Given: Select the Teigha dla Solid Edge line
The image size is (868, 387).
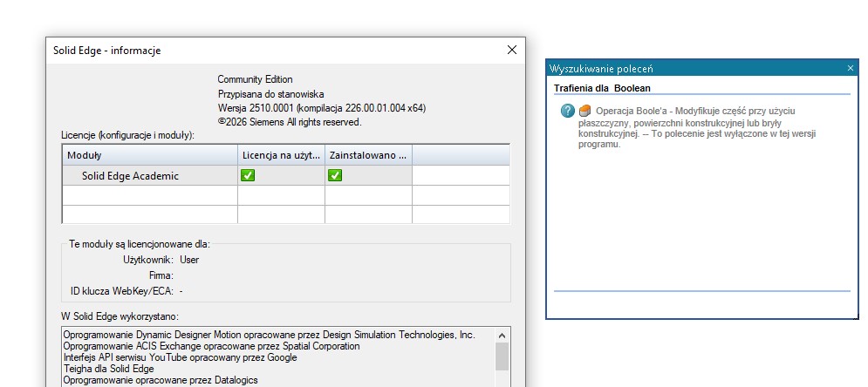Looking at the screenshot, I should pyautogui.click(x=108, y=369).
